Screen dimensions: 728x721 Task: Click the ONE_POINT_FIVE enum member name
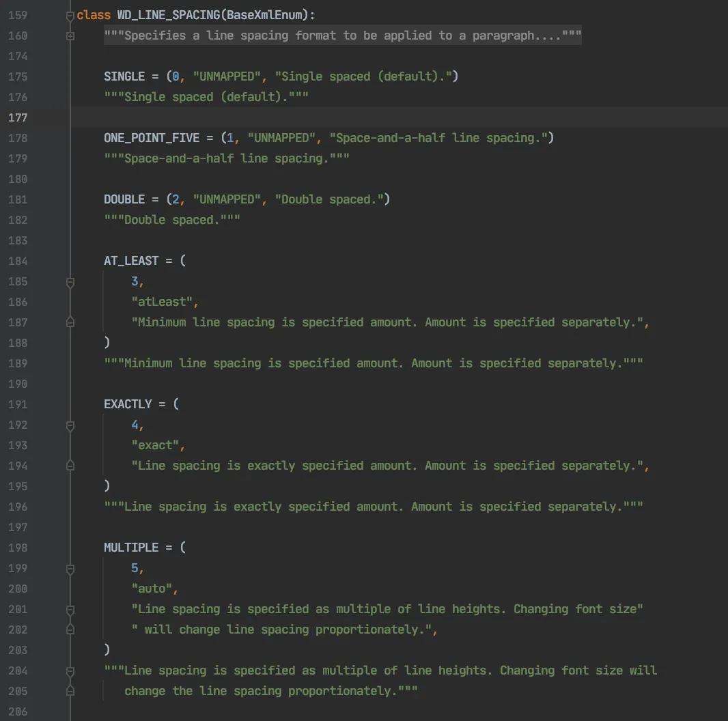(152, 138)
